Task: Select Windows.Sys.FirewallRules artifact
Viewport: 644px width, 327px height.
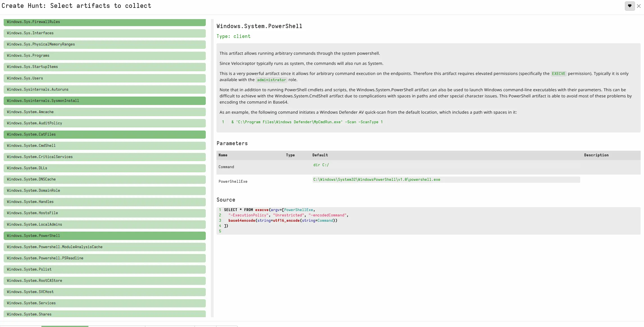Action: tap(105, 22)
